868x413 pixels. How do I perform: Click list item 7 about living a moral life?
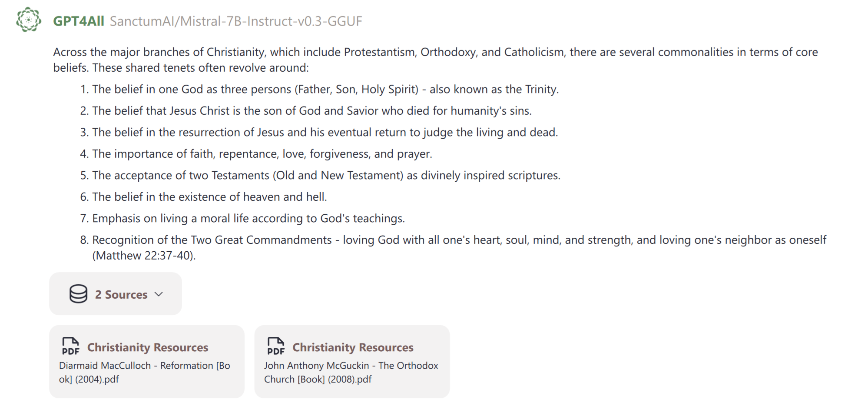248,218
